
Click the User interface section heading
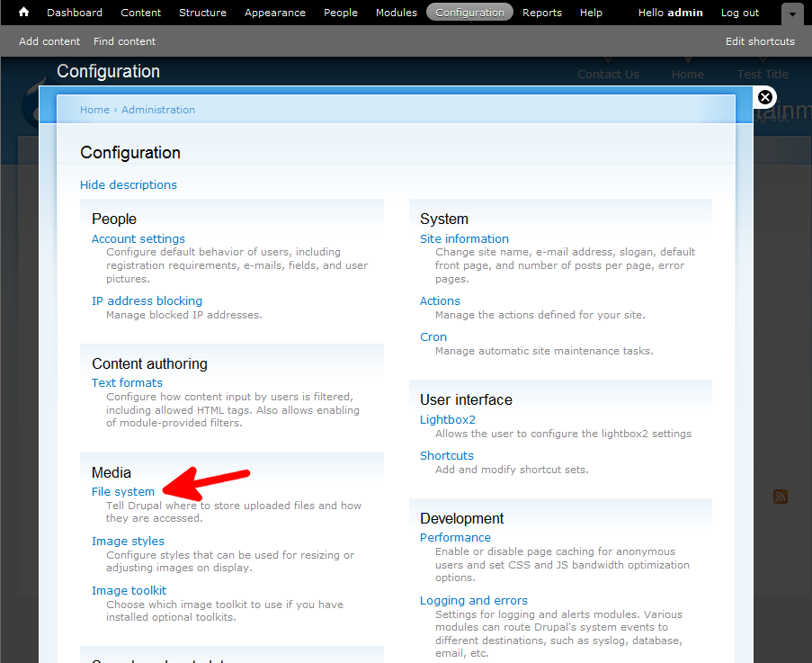click(x=466, y=400)
